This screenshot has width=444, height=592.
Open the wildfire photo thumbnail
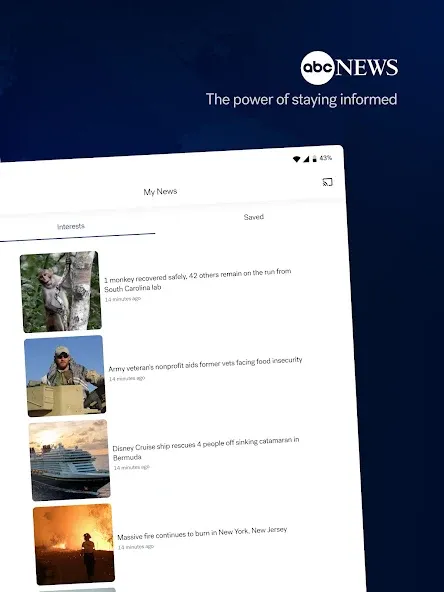pyautogui.click(x=74, y=544)
